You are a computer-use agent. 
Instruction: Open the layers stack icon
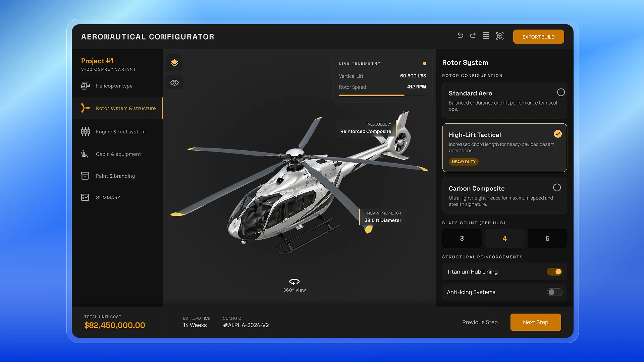174,63
